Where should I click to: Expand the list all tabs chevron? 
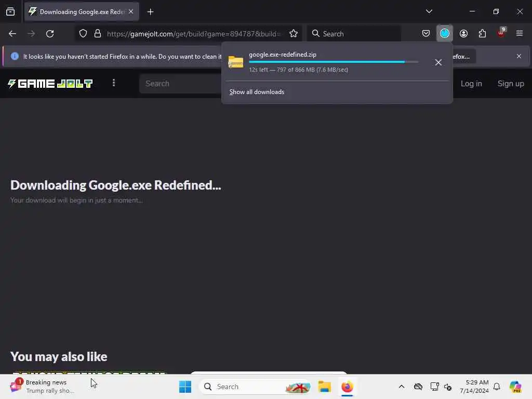pyautogui.click(x=429, y=11)
